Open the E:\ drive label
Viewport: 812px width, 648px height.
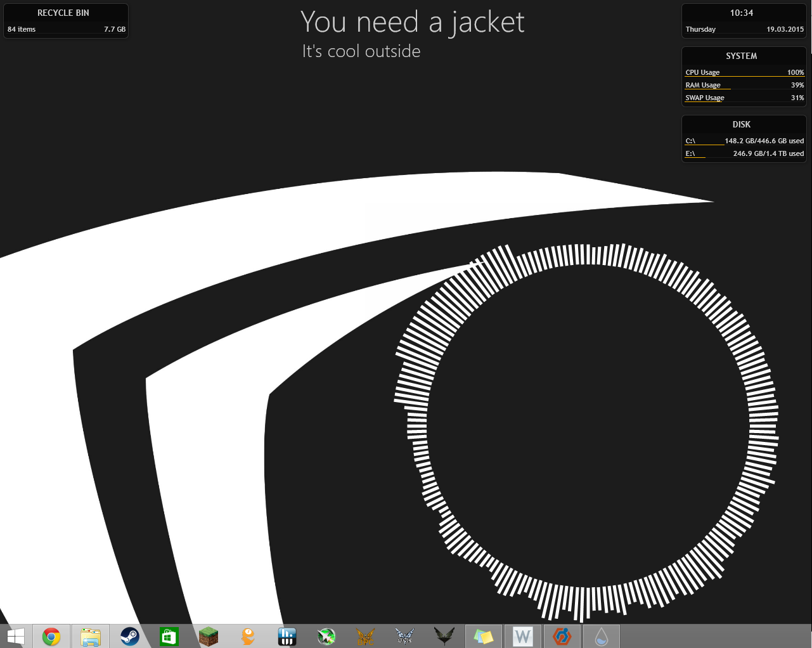click(690, 153)
